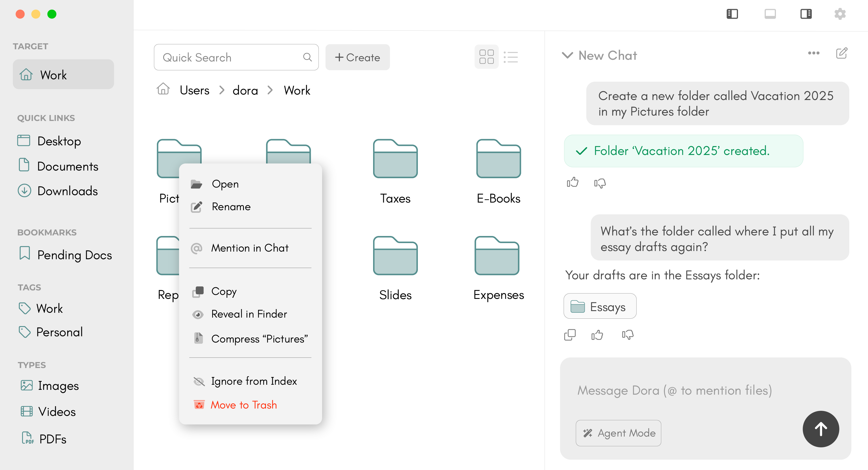
Task: Toggle left sidebar panel visibility
Action: pos(732,14)
